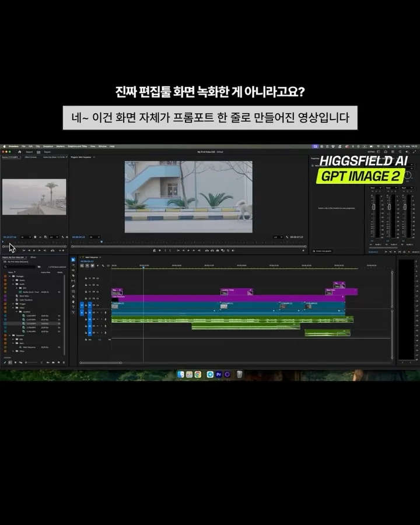The width and height of the screenshot is (420, 525).
Task: Mute the first audio track
Action: 97,313
